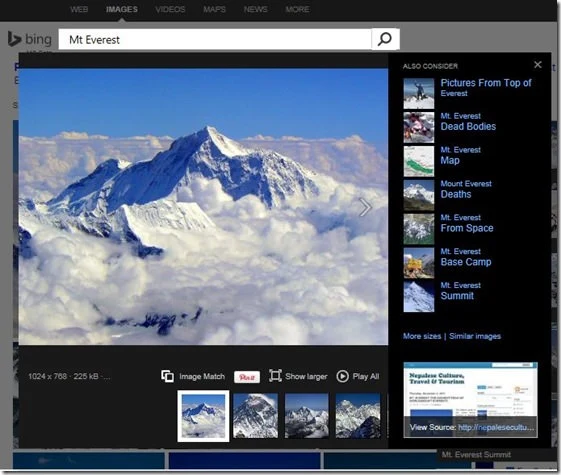
Task: Switch to the Videos tab
Action: pos(170,9)
